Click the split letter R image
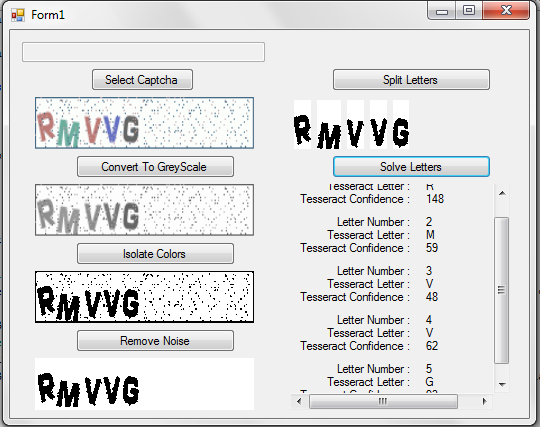Image resolution: width=540 pixels, height=427 pixels. click(302, 125)
